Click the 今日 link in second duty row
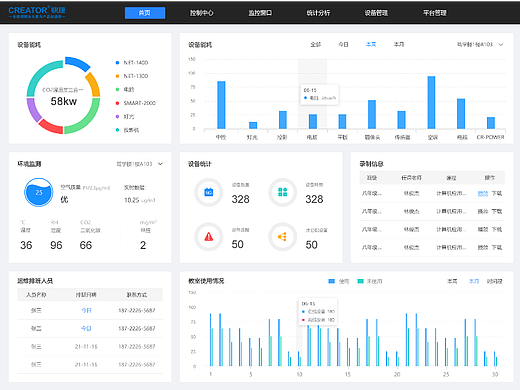This screenshot has width=520, height=390. coord(86,328)
